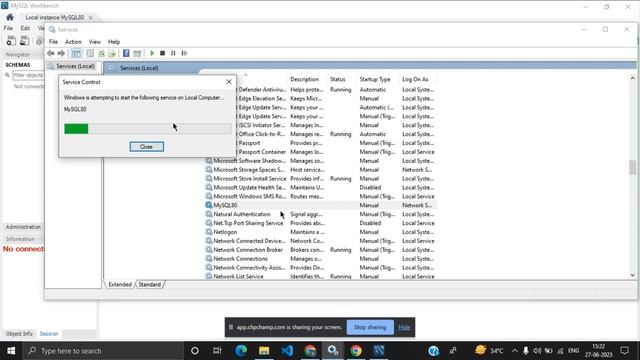The width and height of the screenshot is (640, 360).
Task: Toggle Show/Hide Console Tree toolbar icon
Action: (76, 53)
